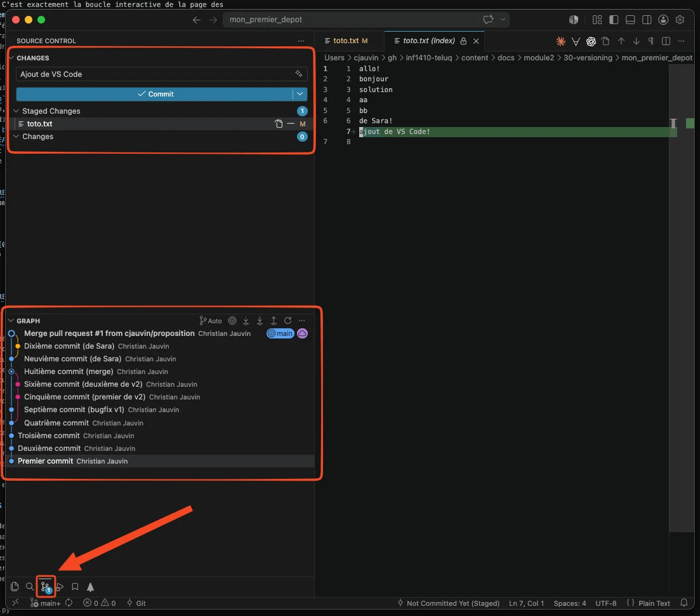This screenshot has height=616, width=700.
Task: Open the Manage settings gear
Action: click(680, 20)
